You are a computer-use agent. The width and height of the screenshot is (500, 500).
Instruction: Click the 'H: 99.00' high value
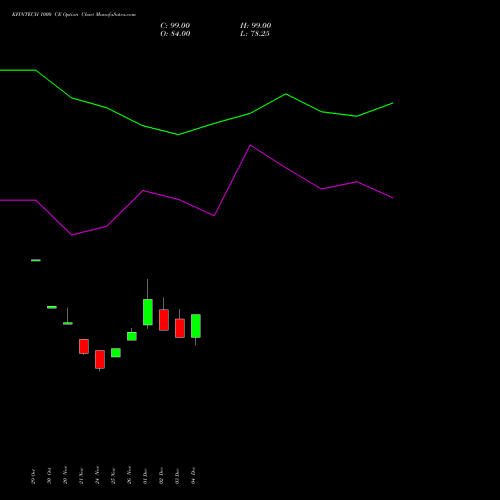click(x=255, y=25)
